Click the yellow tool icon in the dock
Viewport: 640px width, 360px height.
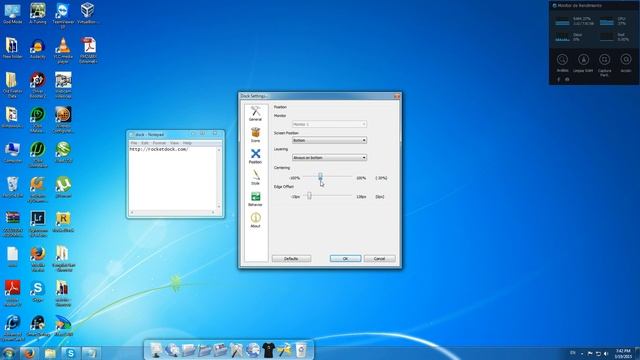click(x=285, y=350)
